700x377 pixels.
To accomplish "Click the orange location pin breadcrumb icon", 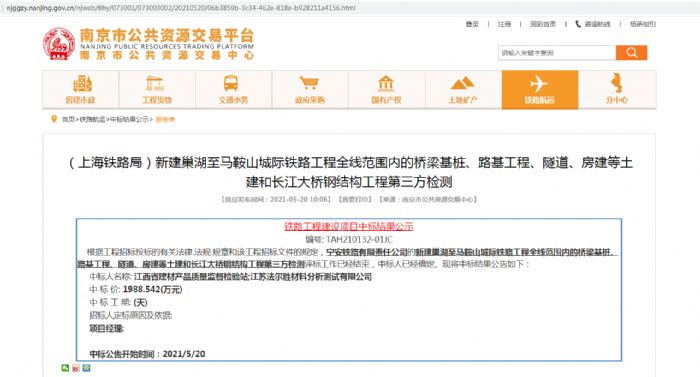I will click(x=54, y=119).
